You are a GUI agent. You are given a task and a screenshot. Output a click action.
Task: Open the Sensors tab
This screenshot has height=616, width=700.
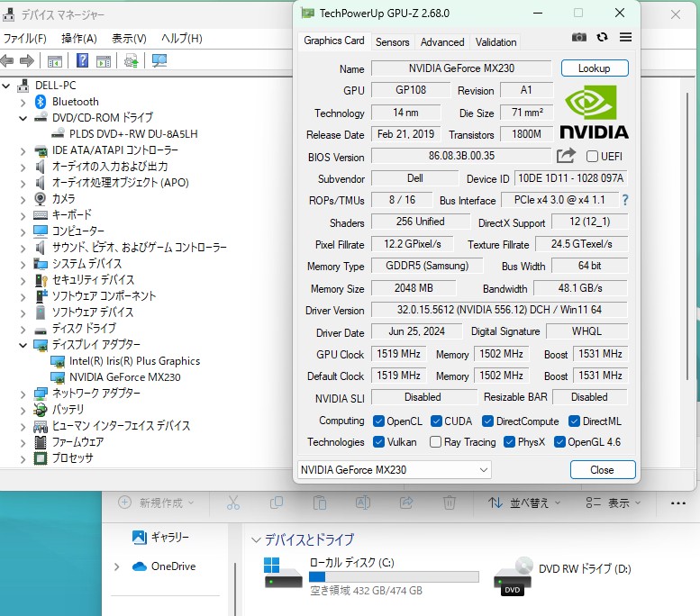click(x=393, y=42)
